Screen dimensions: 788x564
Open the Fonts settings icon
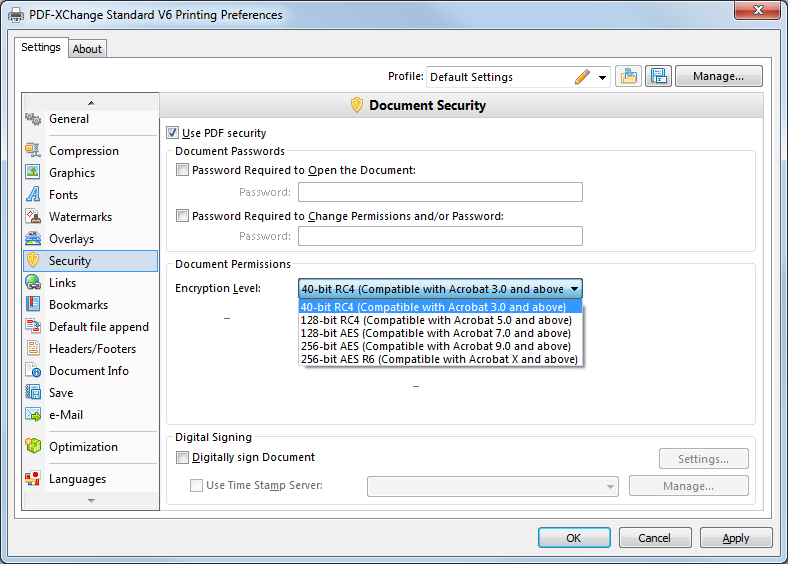[x=33, y=195]
